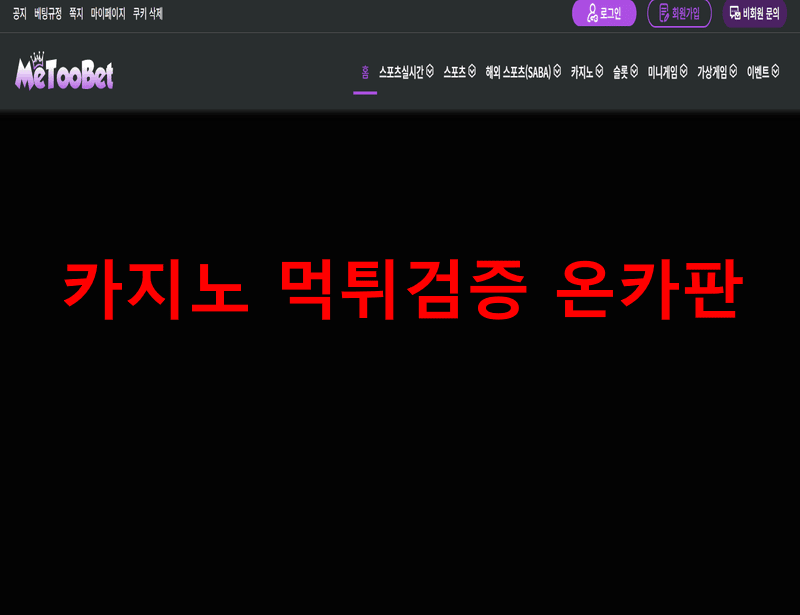Click the form icon in 회원가입 button
This screenshot has width=800, height=615.
tap(664, 13)
